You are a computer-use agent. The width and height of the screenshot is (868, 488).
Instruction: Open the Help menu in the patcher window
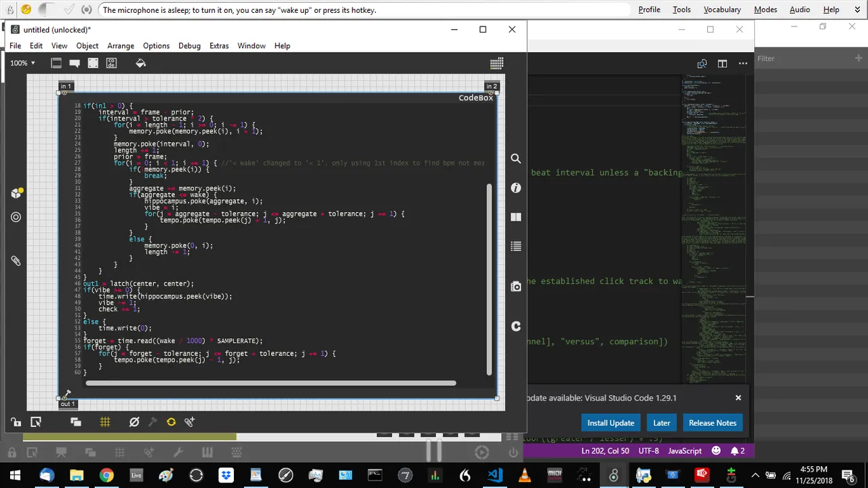point(282,45)
